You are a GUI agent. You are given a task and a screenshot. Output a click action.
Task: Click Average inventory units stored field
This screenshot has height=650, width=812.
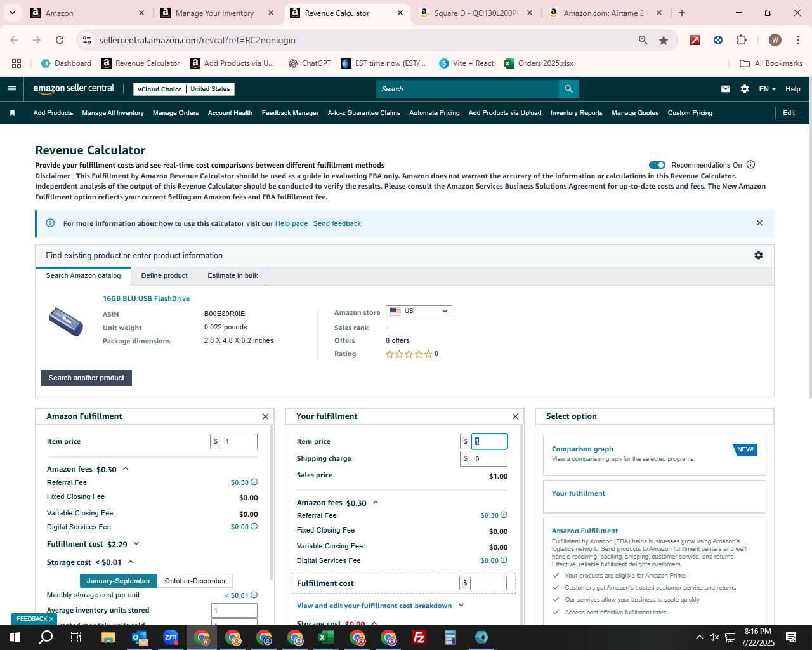[234, 611]
